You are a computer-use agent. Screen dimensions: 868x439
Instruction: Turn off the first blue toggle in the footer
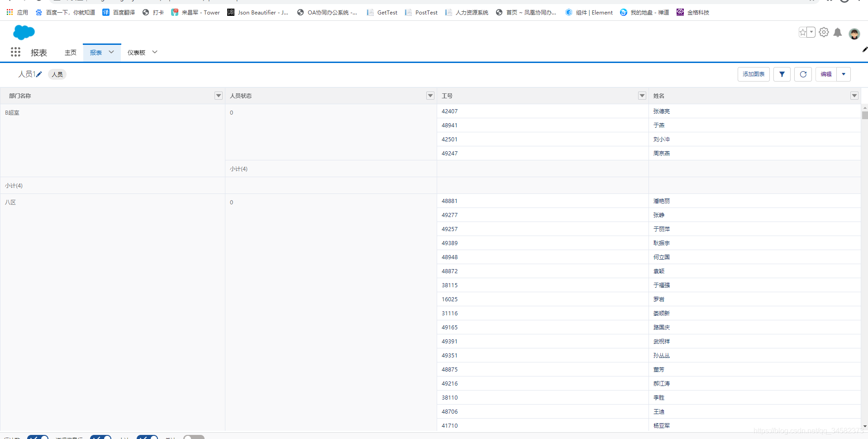coord(38,436)
